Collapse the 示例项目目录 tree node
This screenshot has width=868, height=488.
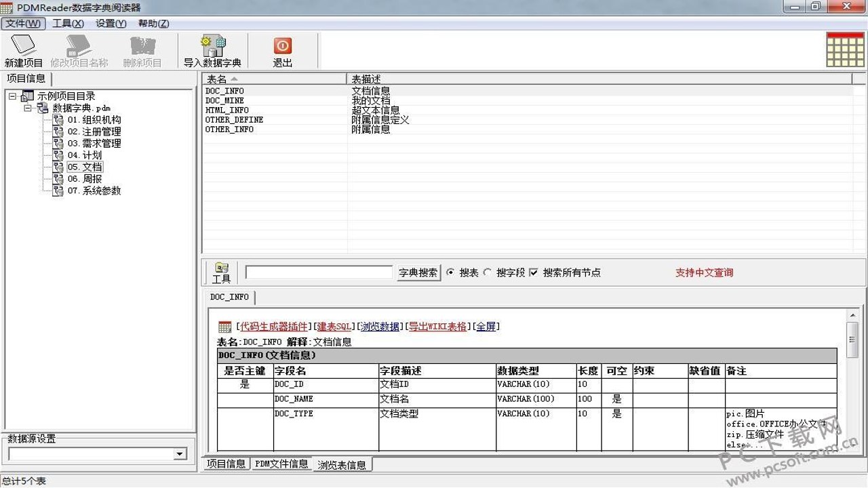point(12,96)
